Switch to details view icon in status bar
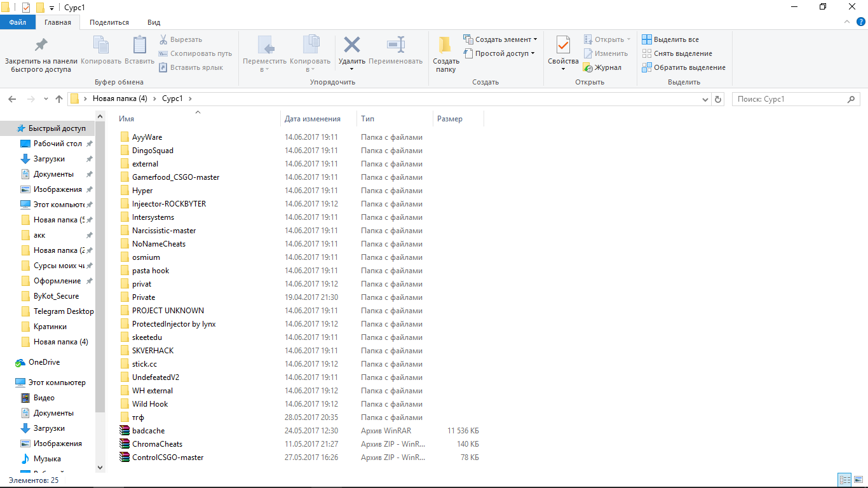Viewport: 868px width, 488px height. coord(844,480)
